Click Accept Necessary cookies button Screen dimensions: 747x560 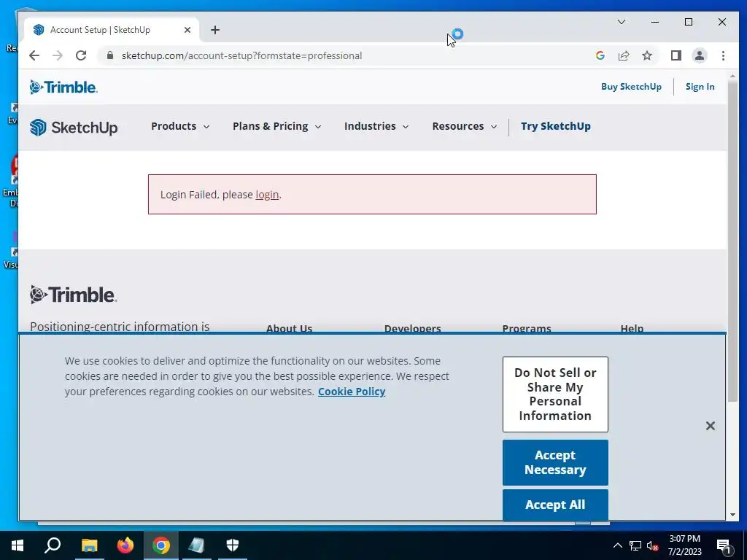(555, 462)
